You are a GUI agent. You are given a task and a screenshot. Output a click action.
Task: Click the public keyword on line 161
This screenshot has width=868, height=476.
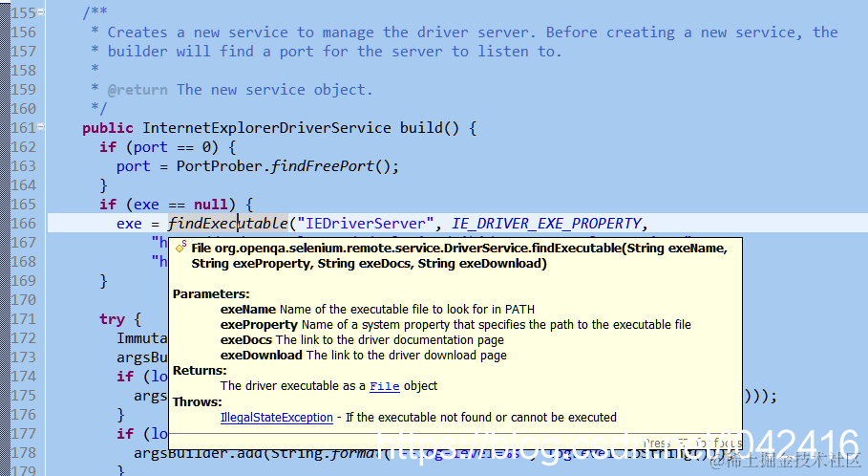107,128
